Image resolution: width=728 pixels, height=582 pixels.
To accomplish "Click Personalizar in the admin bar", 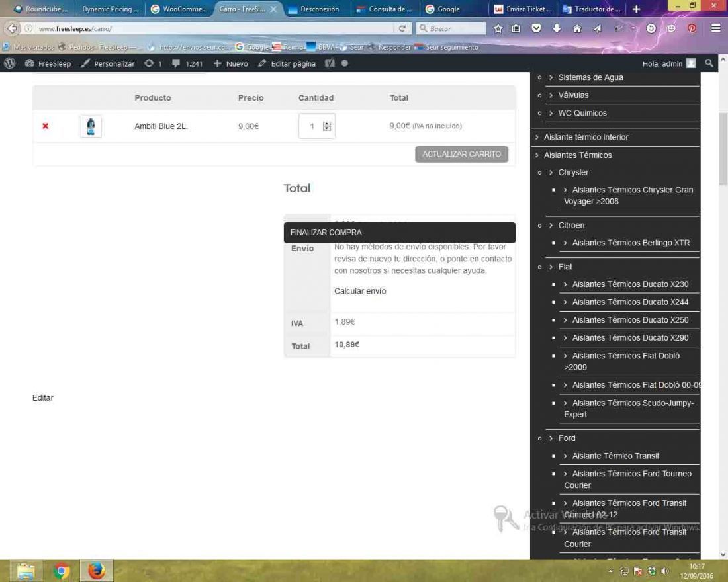I will [x=107, y=63].
